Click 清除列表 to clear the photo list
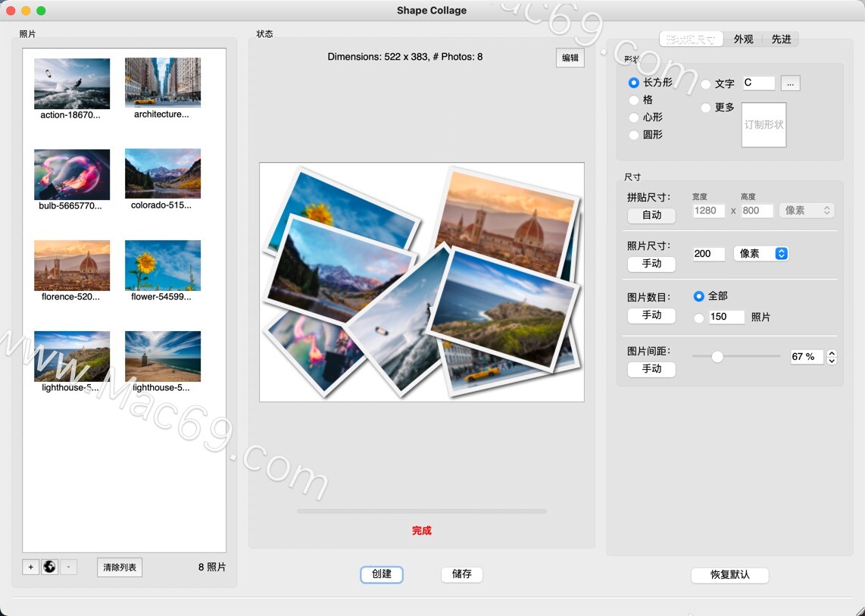This screenshot has width=865, height=616. tap(119, 567)
